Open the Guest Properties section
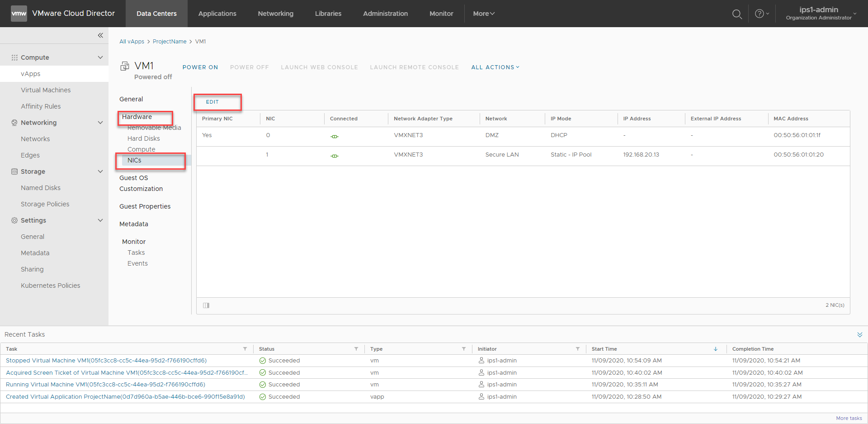This screenshot has height=424, width=868. (x=145, y=206)
